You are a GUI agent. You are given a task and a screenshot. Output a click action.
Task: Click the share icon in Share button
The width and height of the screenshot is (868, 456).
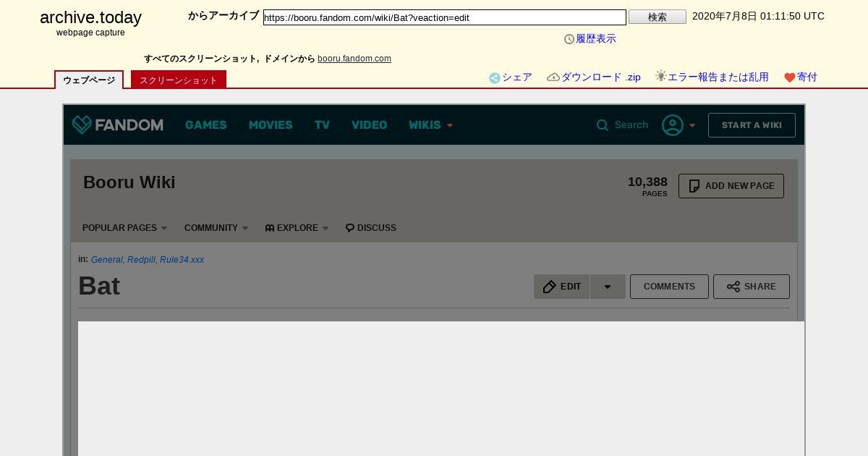733,287
